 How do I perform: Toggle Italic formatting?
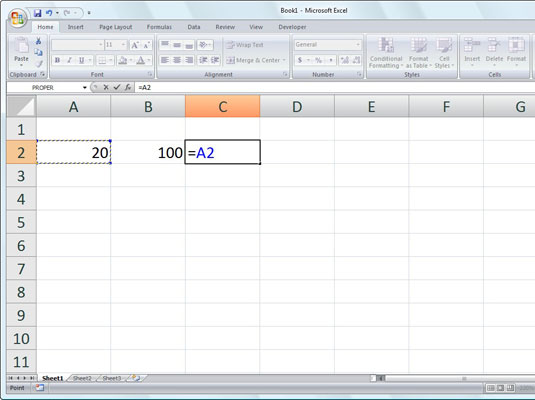(69, 60)
